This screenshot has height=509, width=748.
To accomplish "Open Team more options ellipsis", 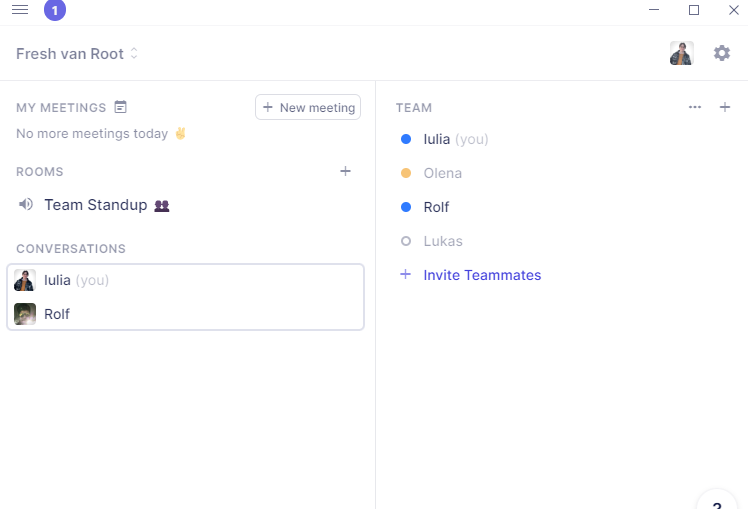I will [x=695, y=107].
